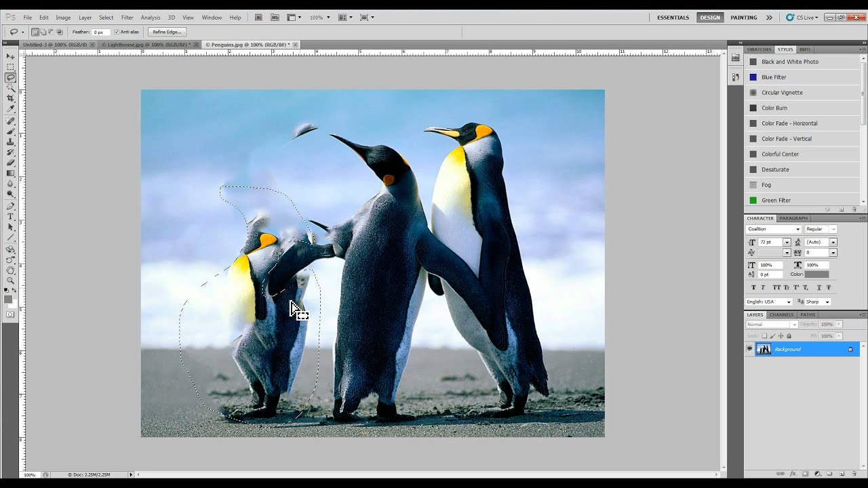Open font style dropdown showing Regular
This screenshot has width=868, height=488.
click(x=821, y=229)
